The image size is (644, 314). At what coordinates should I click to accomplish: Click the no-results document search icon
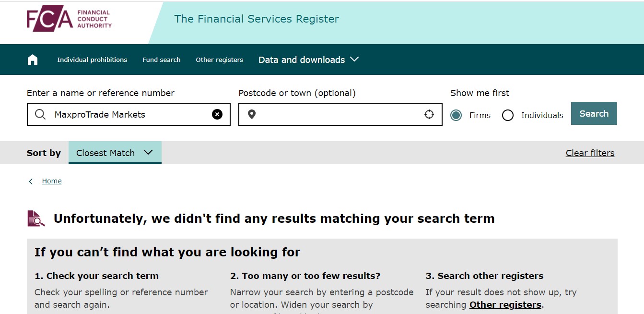click(36, 218)
